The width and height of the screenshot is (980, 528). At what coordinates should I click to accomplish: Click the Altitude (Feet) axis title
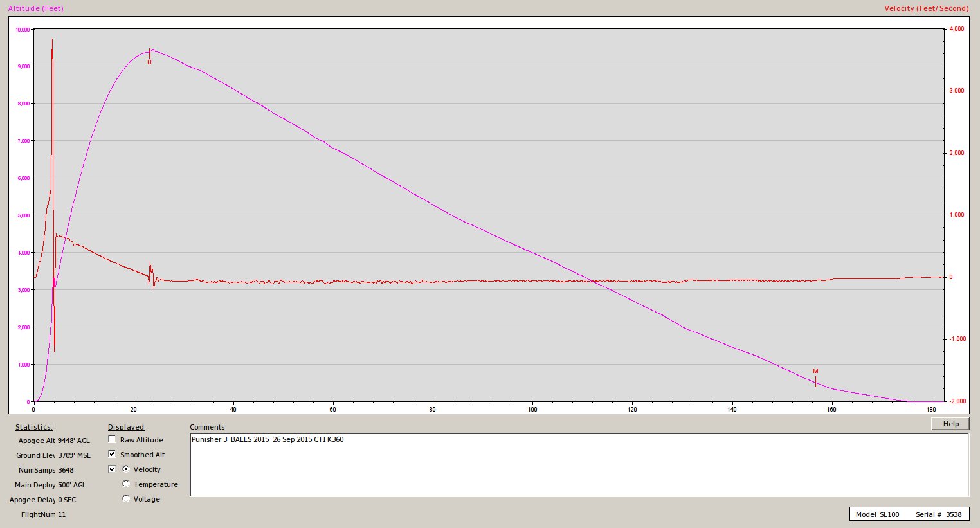tap(36, 8)
